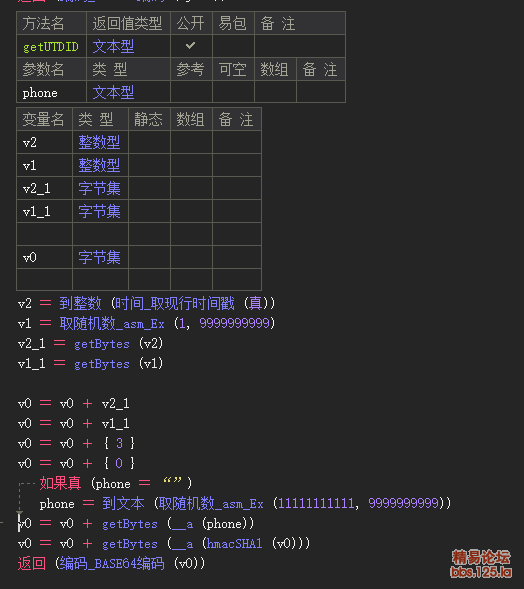524x589 pixels.
Task: Open the 精易论坛 bbs.125.la watermark logo
Action: pos(481,563)
